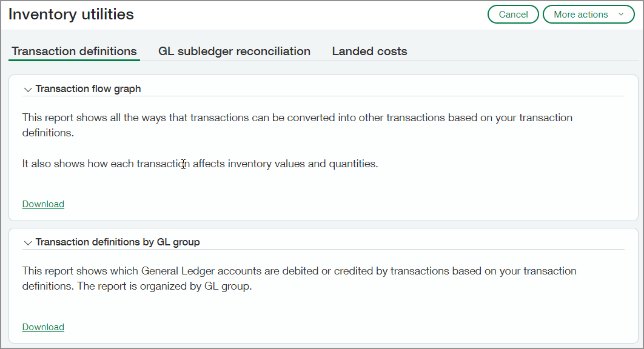
Task: Click the Transaction definitions by GL group header
Action: tap(115, 242)
